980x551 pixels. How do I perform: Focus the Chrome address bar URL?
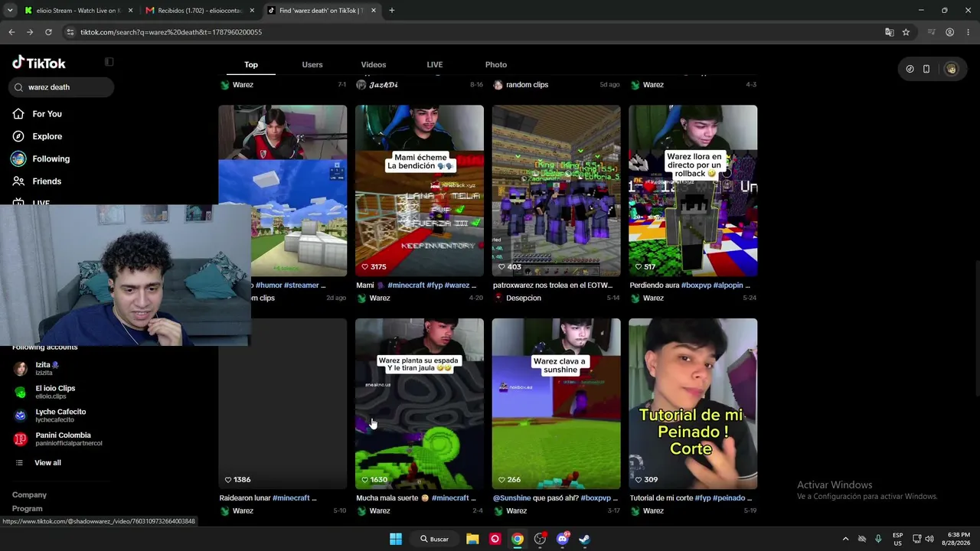[x=171, y=32]
